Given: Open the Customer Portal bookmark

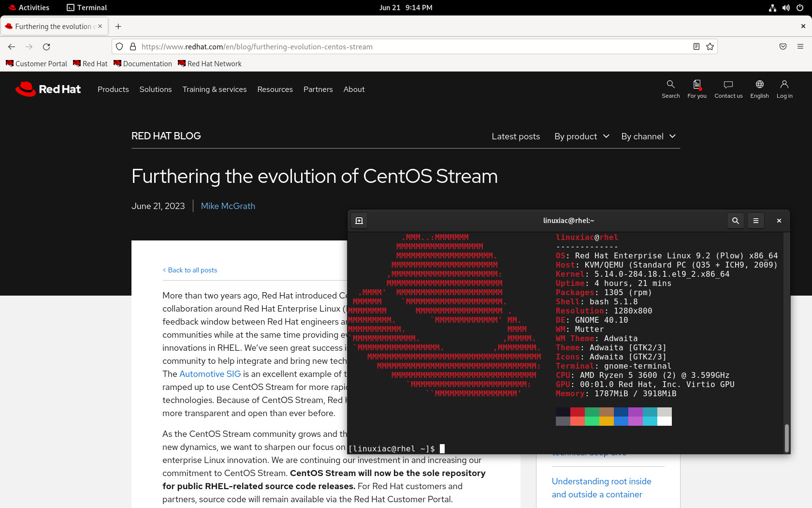Looking at the screenshot, I should [37, 64].
